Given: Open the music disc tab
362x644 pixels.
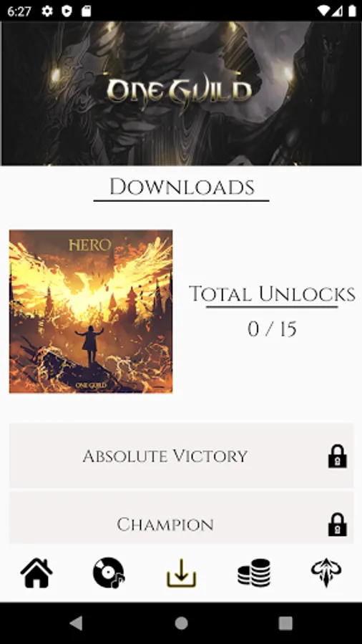Looking at the screenshot, I should click(109, 572).
